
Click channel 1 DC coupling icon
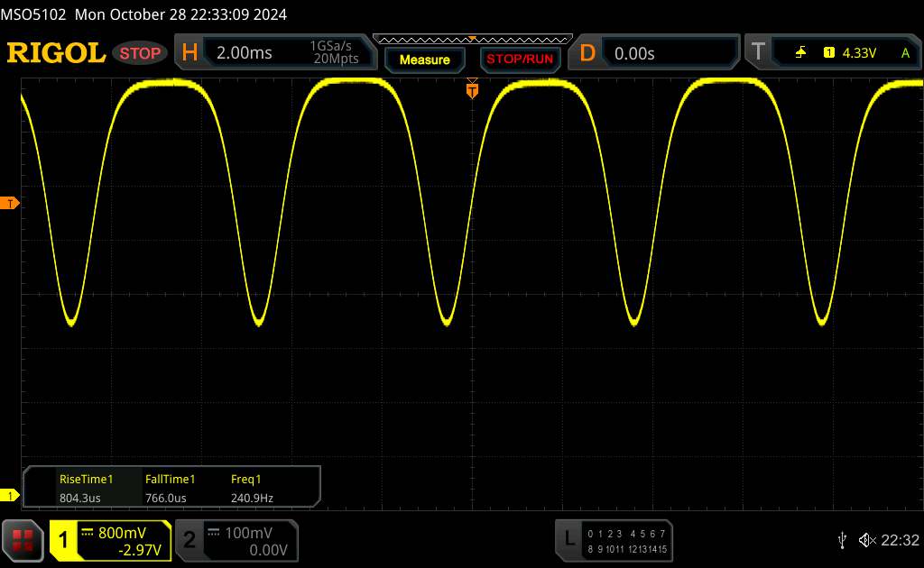(x=88, y=533)
